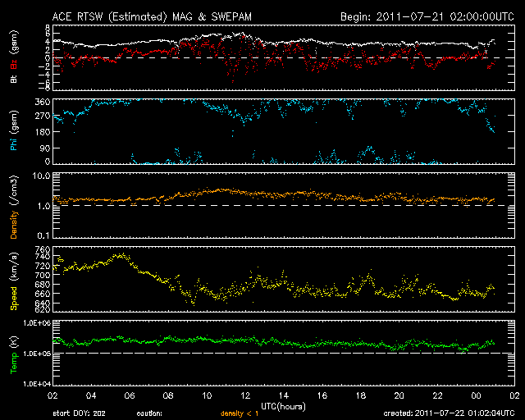The width and height of the screenshot is (525, 420).
Task: Click the dashed 1.0E+05 reference line in Temp panel
Action: (284, 353)
